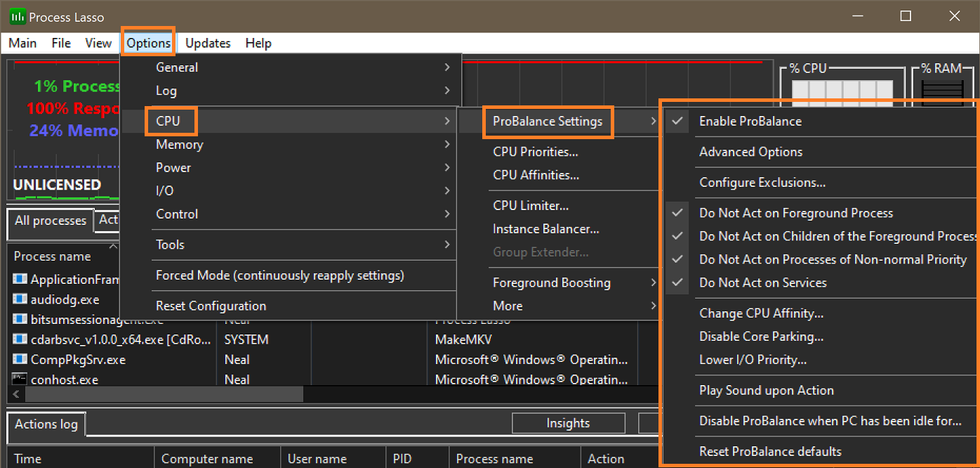
Task: Expand the Foreground Boosting submenu arrow
Action: tap(654, 282)
